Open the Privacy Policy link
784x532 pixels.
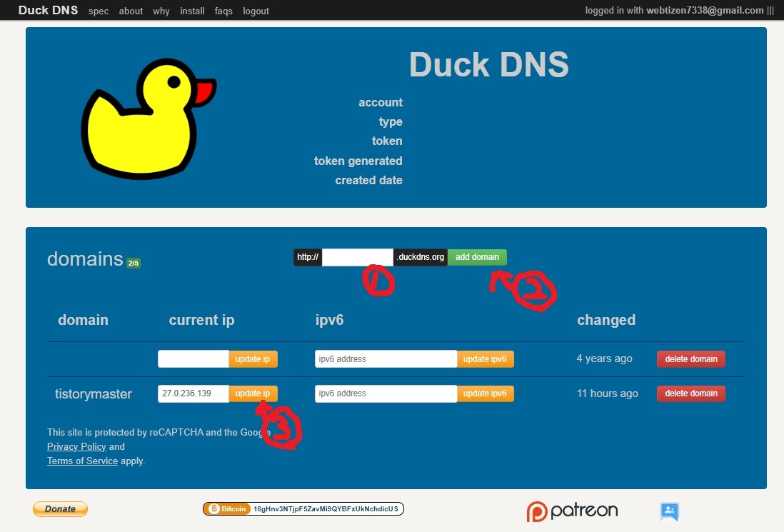click(76, 446)
